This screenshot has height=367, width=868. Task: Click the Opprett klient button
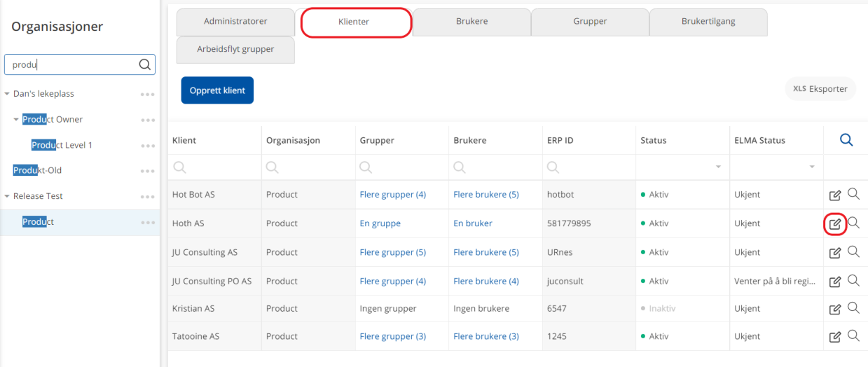click(217, 90)
